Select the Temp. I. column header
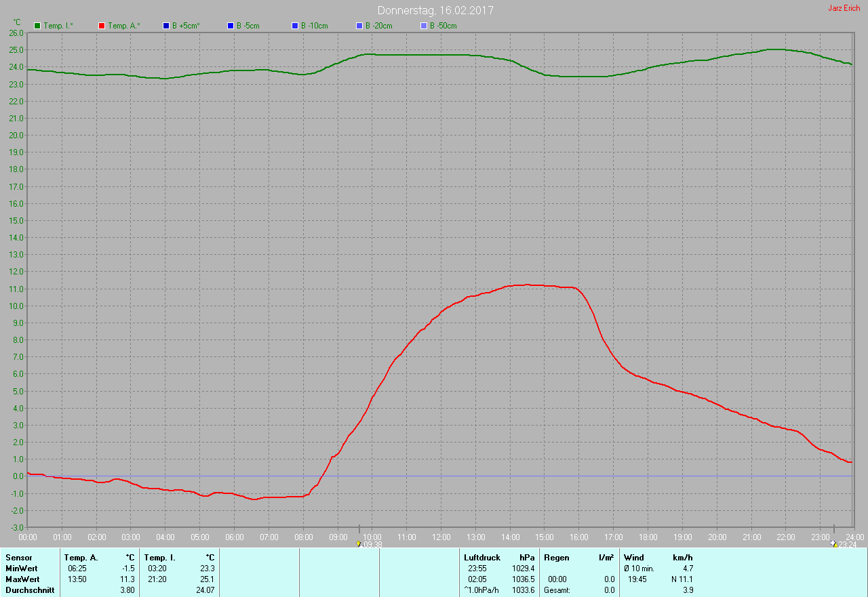 [160, 558]
